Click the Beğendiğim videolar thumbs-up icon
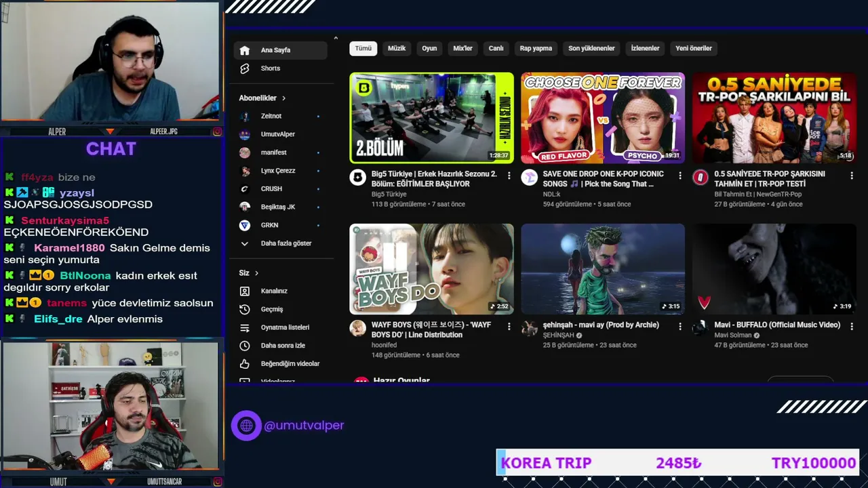The image size is (868, 488). coord(245,364)
